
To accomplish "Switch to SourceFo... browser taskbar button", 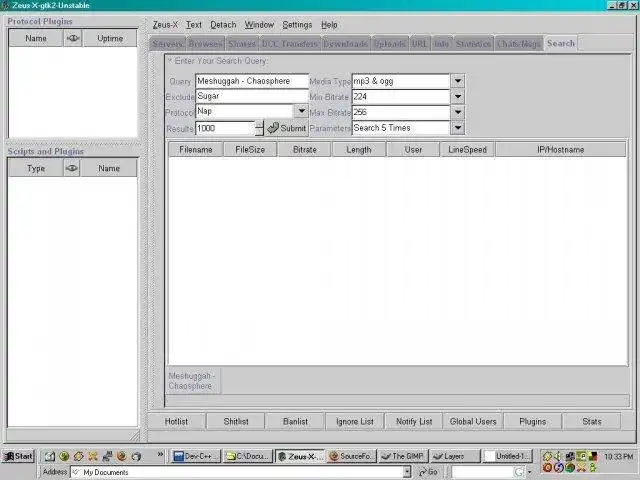I will point(351,456).
